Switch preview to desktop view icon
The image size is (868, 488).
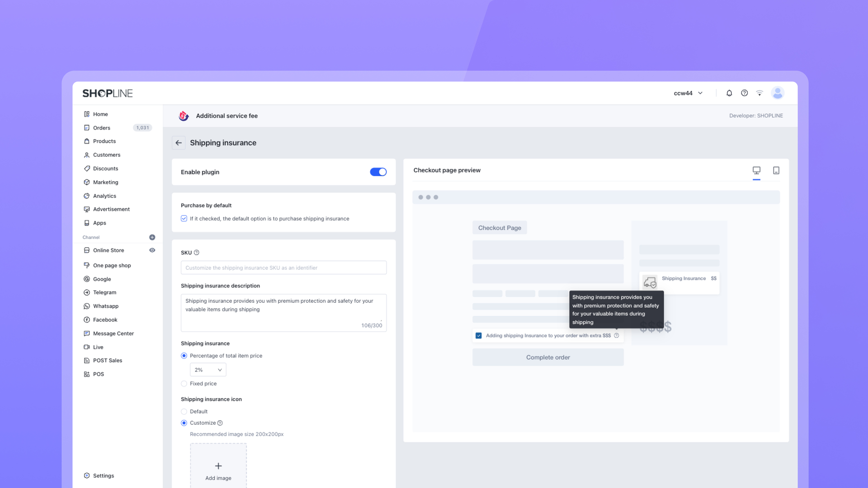(756, 170)
